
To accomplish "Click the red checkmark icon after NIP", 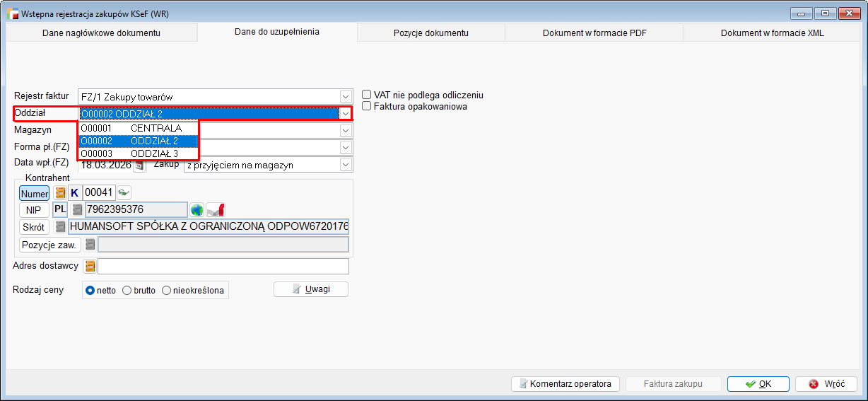I will tap(216, 210).
